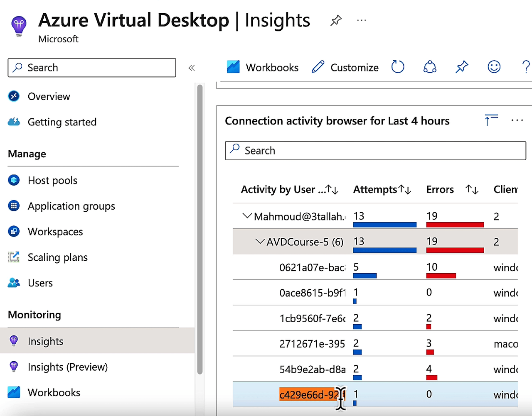Screen dimensions: 532x416
Task: Click the share workbook toolbar icon
Action: point(430,67)
